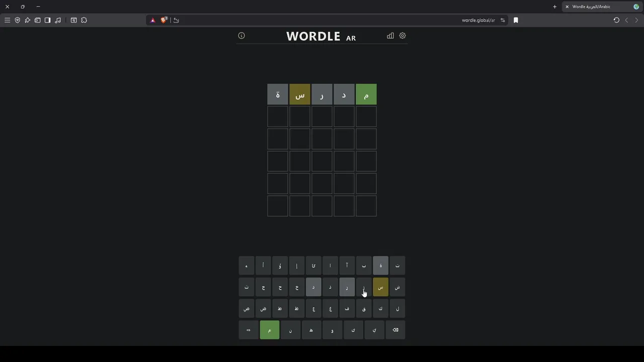The image size is (644, 362).
Task: Toggle the browser sidebar panel icon
Action: click(48, 20)
